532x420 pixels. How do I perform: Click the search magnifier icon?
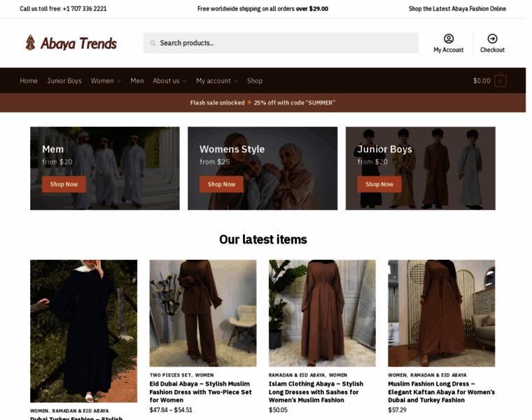tap(153, 43)
